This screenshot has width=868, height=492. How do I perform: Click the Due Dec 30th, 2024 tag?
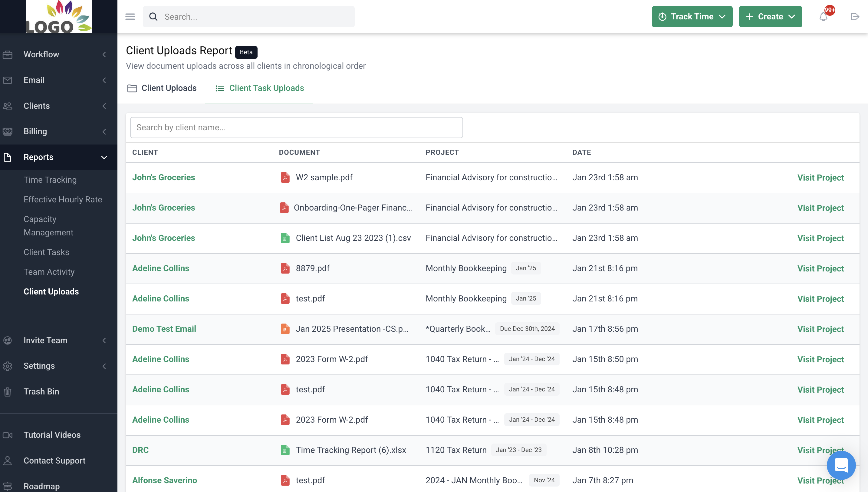click(x=527, y=329)
